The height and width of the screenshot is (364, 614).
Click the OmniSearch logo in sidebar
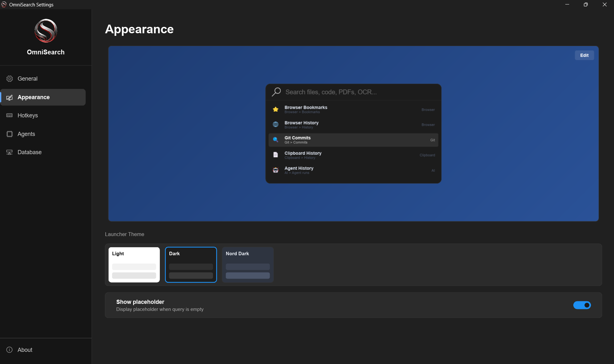tap(46, 31)
